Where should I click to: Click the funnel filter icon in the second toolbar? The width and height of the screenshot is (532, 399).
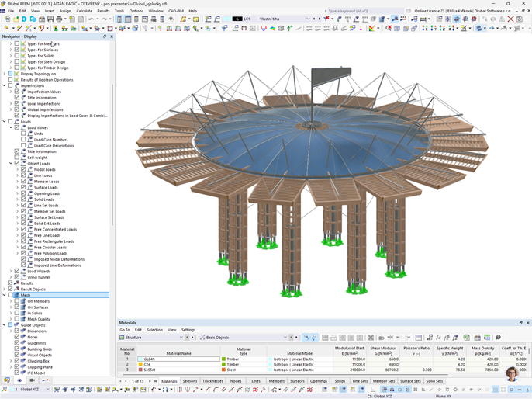coord(224,29)
